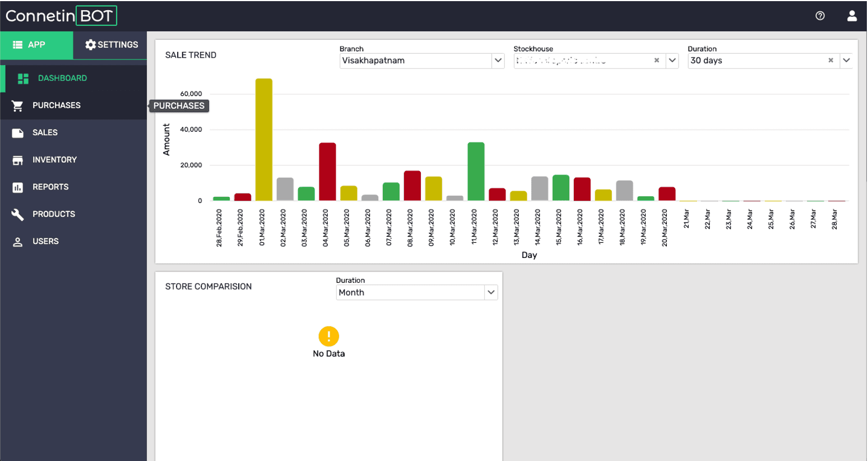Click the Sales tag icon
Viewport: 868px width, 461px height.
coord(18,133)
